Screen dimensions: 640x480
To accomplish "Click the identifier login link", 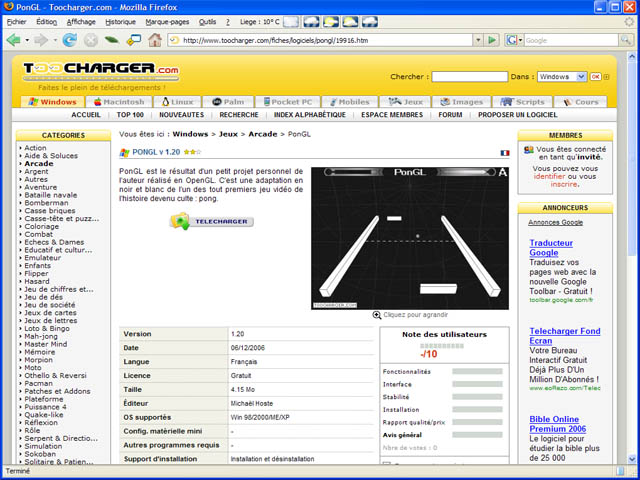I will click(x=549, y=176).
